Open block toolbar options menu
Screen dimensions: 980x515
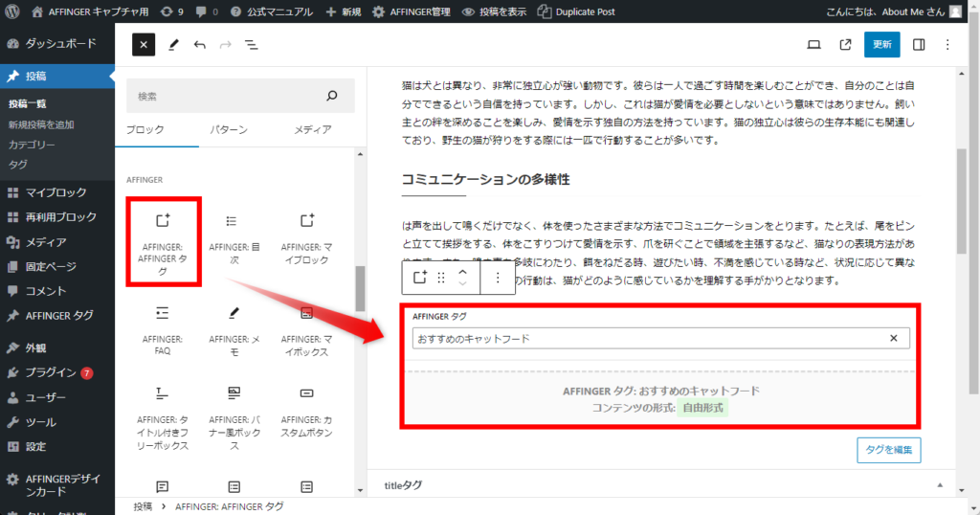pos(497,278)
